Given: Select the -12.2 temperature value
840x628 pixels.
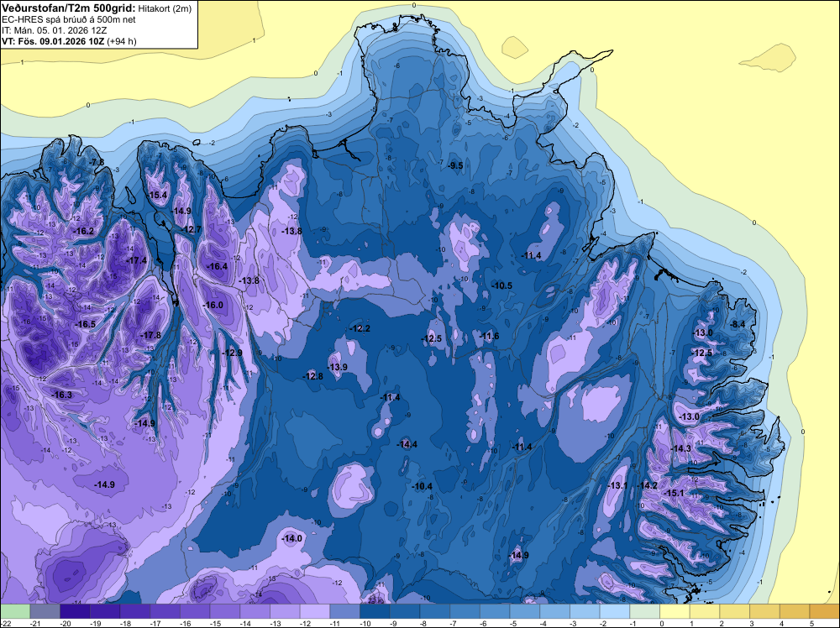Looking at the screenshot, I should click(360, 328).
